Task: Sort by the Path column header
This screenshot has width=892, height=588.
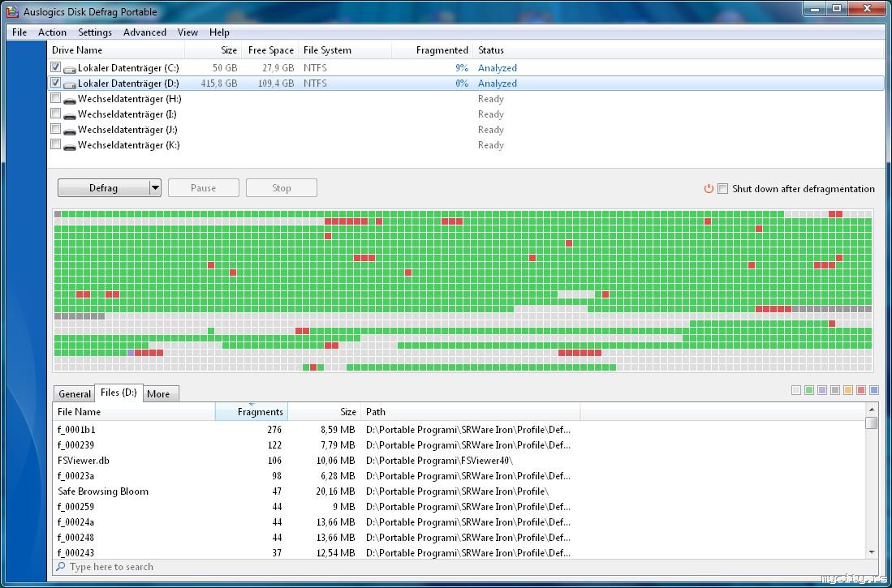Action: tap(471, 412)
